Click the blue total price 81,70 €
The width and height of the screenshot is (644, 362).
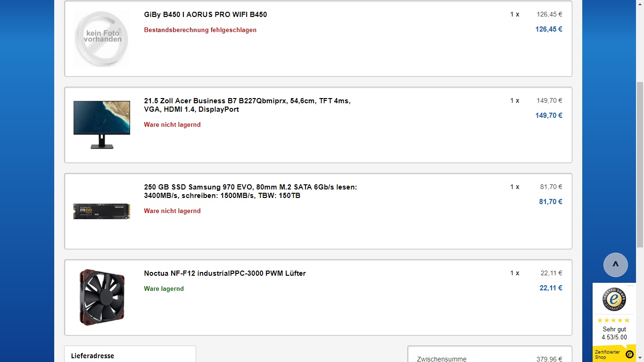point(551,202)
